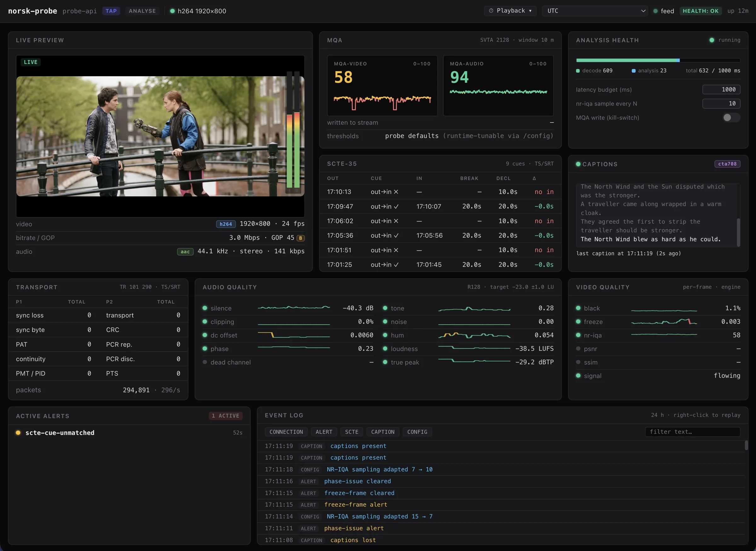Focus the event log filter text box
756x551 pixels.
click(x=693, y=432)
